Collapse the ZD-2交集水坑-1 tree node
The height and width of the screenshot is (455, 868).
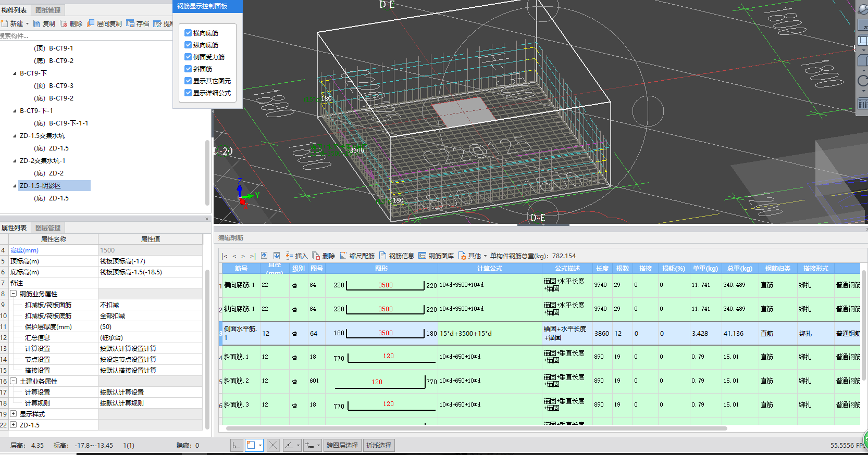(15, 161)
